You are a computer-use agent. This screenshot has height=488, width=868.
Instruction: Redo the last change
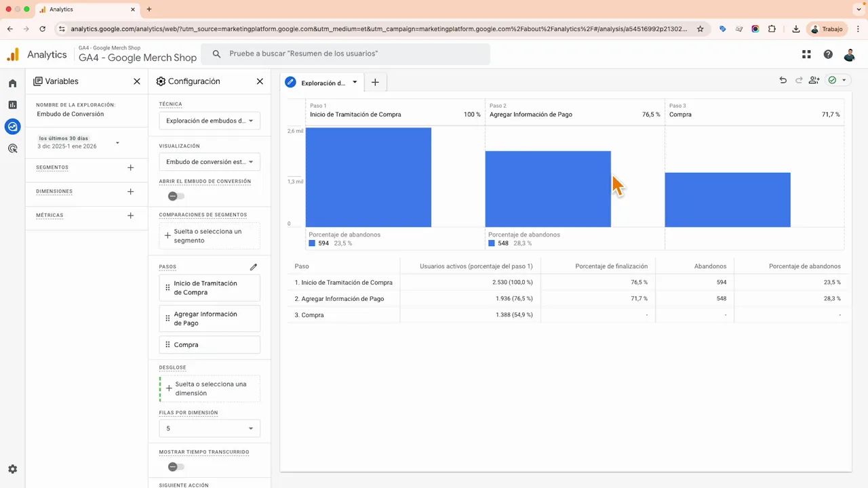[x=799, y=80]
